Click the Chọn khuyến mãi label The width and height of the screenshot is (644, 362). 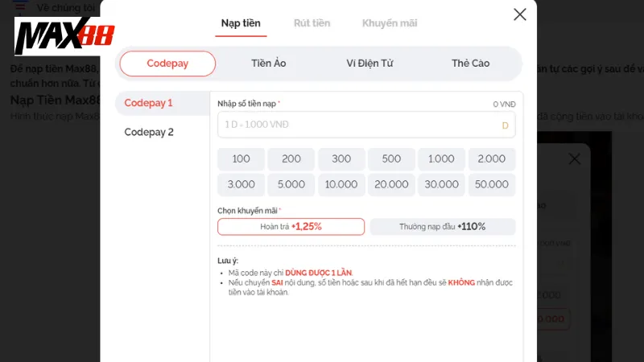coord(248,211)
